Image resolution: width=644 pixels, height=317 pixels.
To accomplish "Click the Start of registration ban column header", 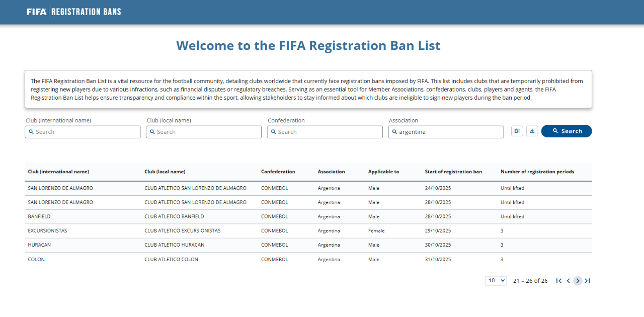I will click(x=453, y=172).
